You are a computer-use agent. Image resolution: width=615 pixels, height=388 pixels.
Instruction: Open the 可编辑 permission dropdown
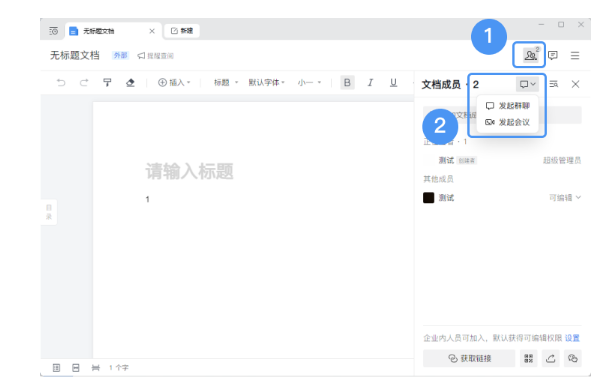coord(565,198)
